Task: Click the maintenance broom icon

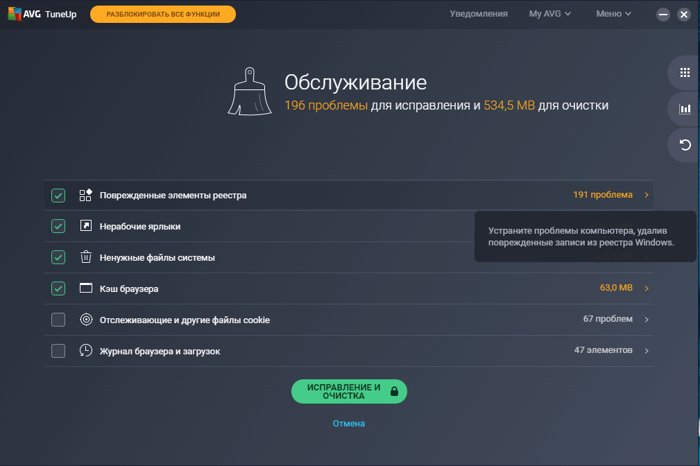Action: click(x=250, y=92)
